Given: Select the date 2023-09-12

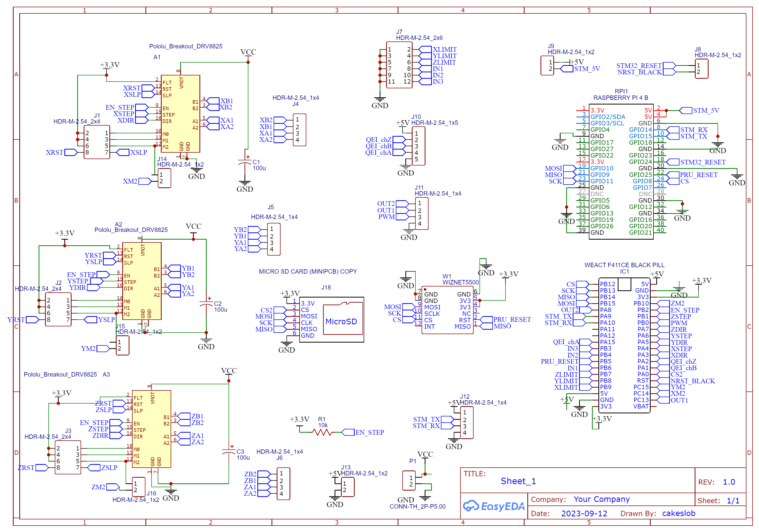Looking at the screenshot, I should [x=584, y=513].
